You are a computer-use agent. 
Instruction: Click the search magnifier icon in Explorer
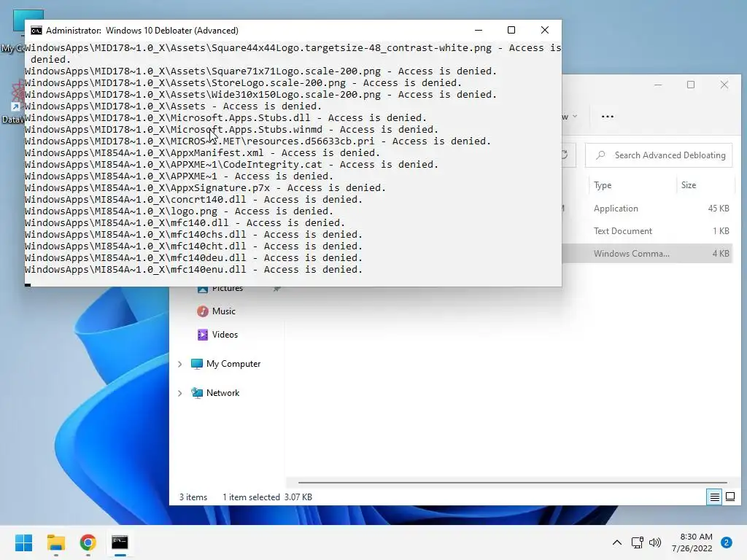[601, 155]
